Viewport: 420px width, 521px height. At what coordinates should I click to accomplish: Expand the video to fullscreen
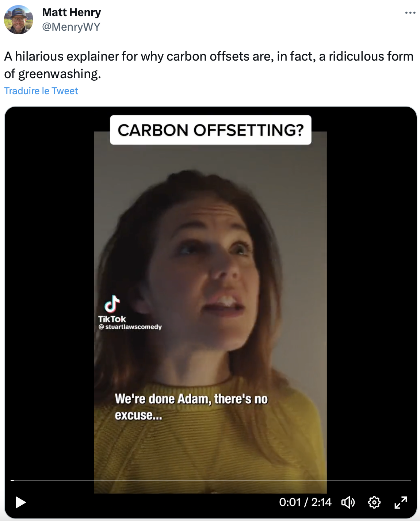point(401,502)
